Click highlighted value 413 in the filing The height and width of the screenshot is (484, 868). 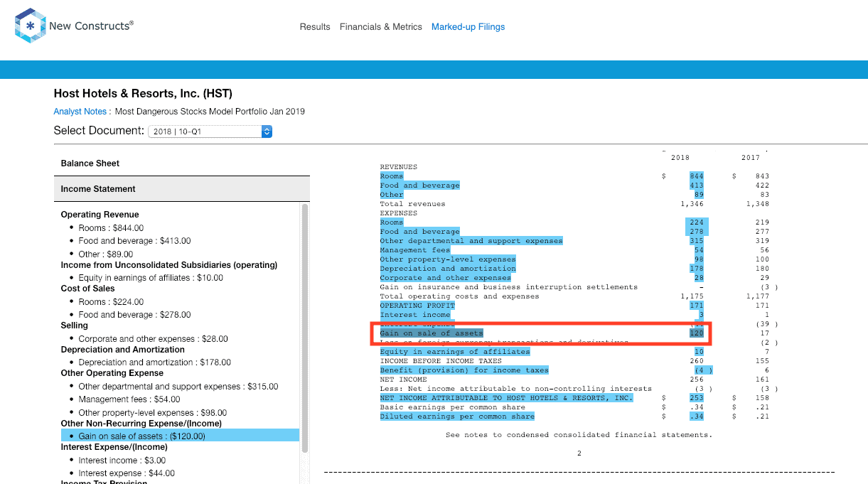696,185
